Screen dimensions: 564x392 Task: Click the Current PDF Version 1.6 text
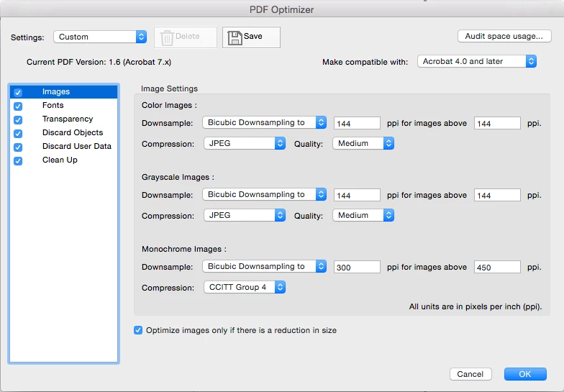99,62
